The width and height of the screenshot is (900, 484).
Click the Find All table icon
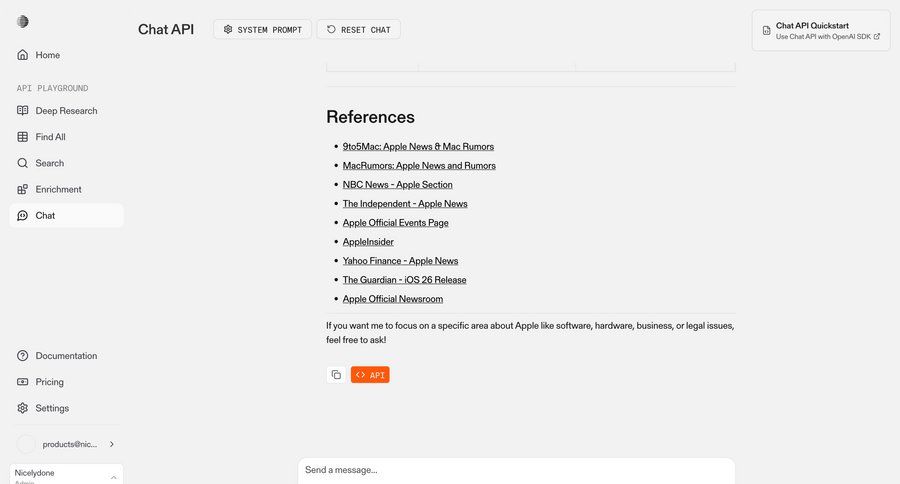point(23,137)
